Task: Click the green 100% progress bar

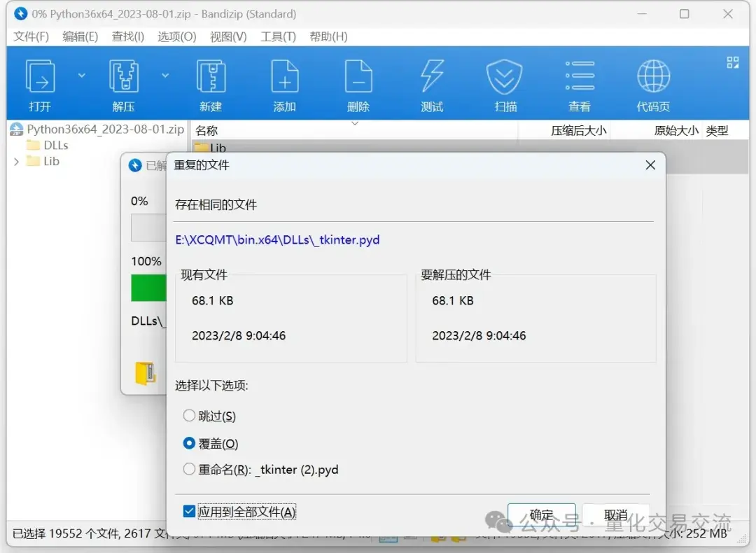Action: [148, 288]
